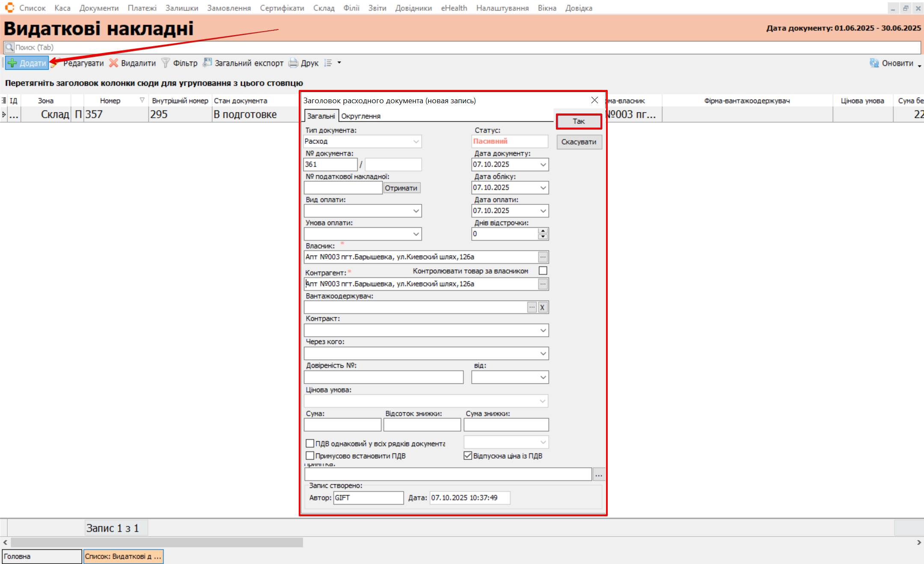Screen dimensions: 924x564
Task: Expand the Контракт combo box
Action: [543, 330]
